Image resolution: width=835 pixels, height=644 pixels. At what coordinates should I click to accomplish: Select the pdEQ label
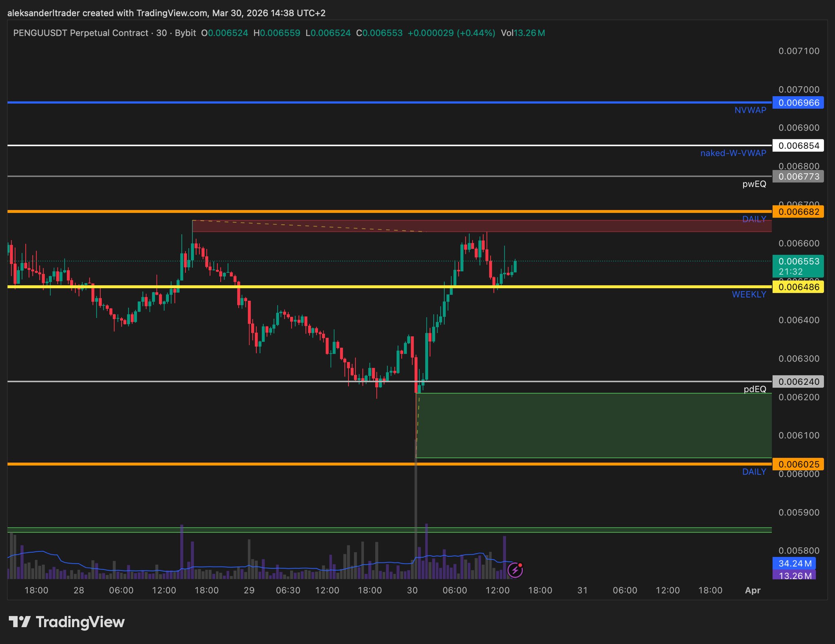pyautogui.click(x=755, y=389)
